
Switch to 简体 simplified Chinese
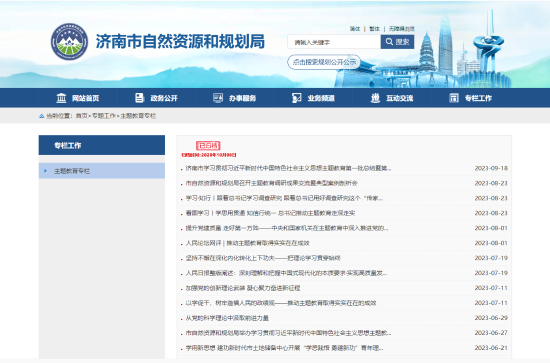[x=355, y=29]
